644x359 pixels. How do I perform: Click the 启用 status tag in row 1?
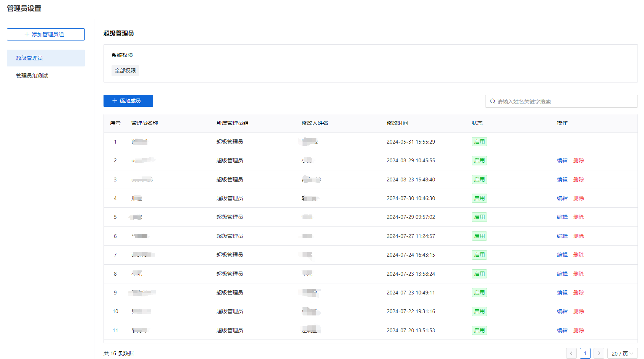479,142
